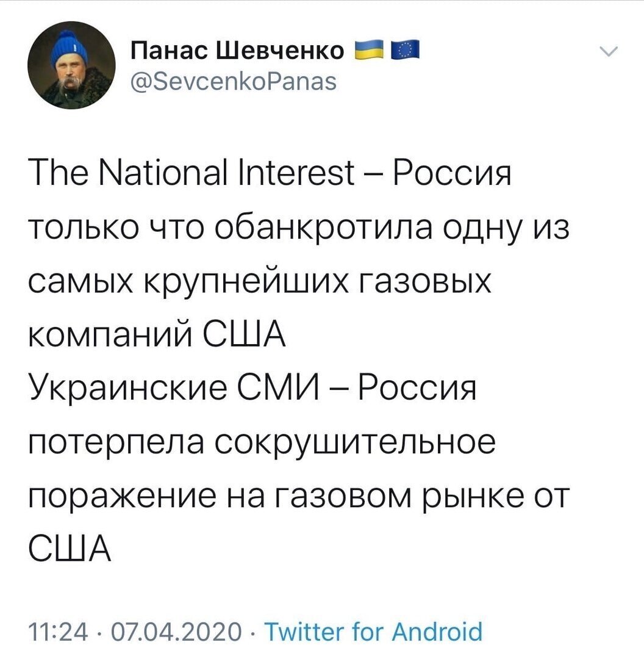
Task: Click the Ukrainian flag emoji icon
Action: pyautogui.click(x=370, y=49)
